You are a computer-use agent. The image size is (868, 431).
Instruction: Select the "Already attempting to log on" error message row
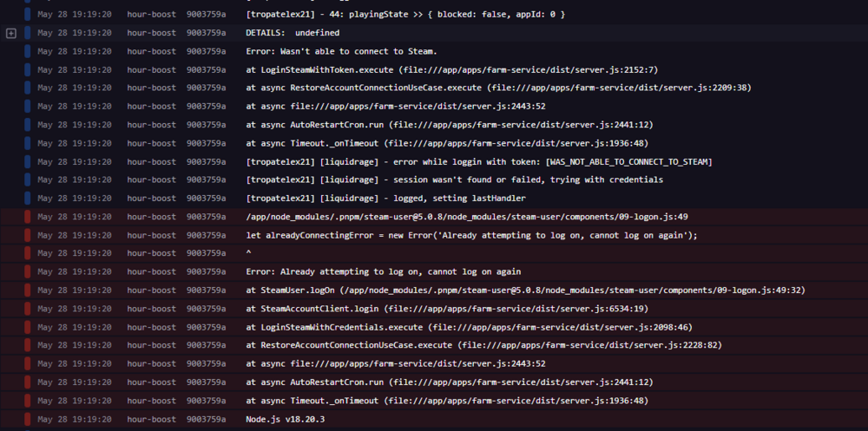[383, 271]
